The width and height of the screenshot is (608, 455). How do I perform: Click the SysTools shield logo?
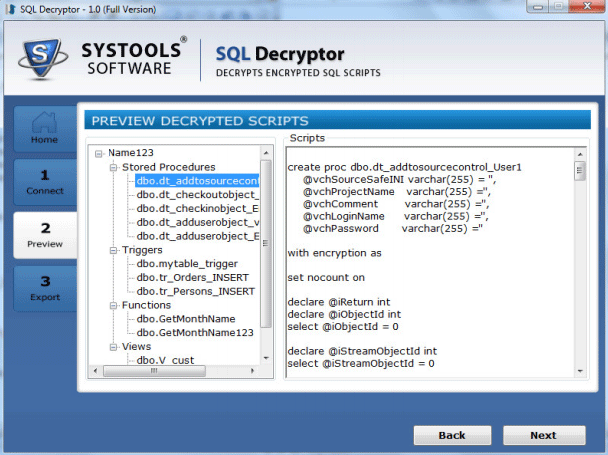(42, 59)
